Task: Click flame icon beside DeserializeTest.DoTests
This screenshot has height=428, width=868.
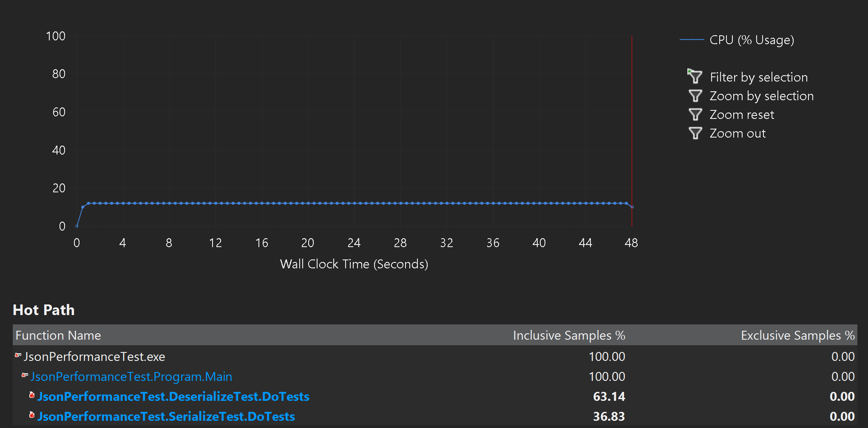Action: coord(32,395)
